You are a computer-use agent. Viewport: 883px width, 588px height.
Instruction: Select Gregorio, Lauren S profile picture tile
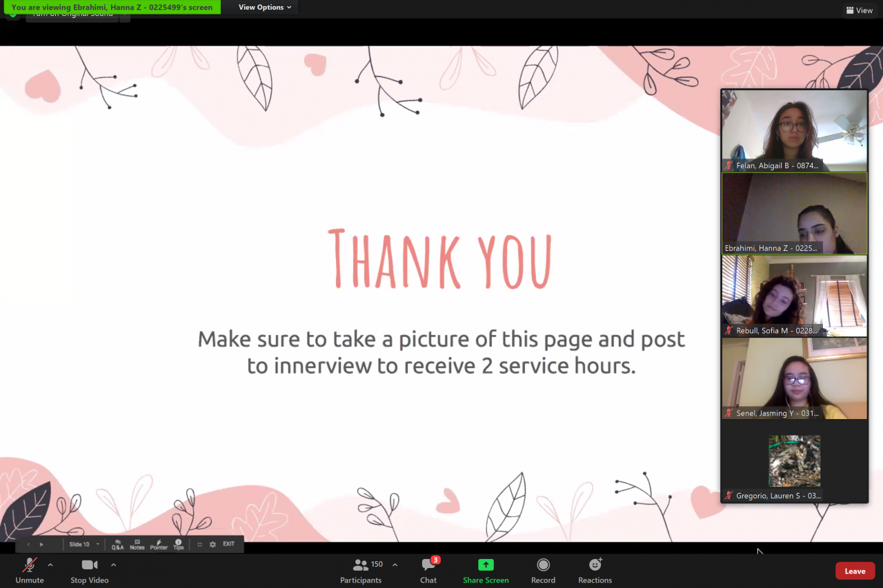click(795, 461)
